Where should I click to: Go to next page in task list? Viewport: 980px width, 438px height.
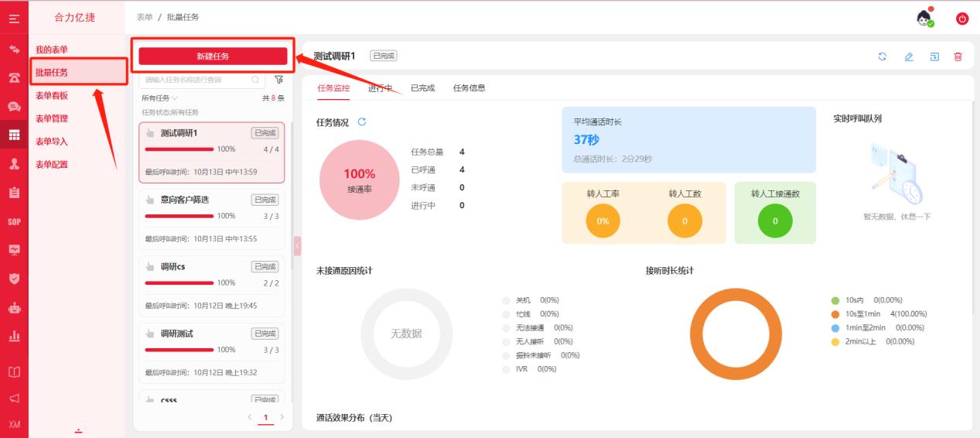(282, 418)
